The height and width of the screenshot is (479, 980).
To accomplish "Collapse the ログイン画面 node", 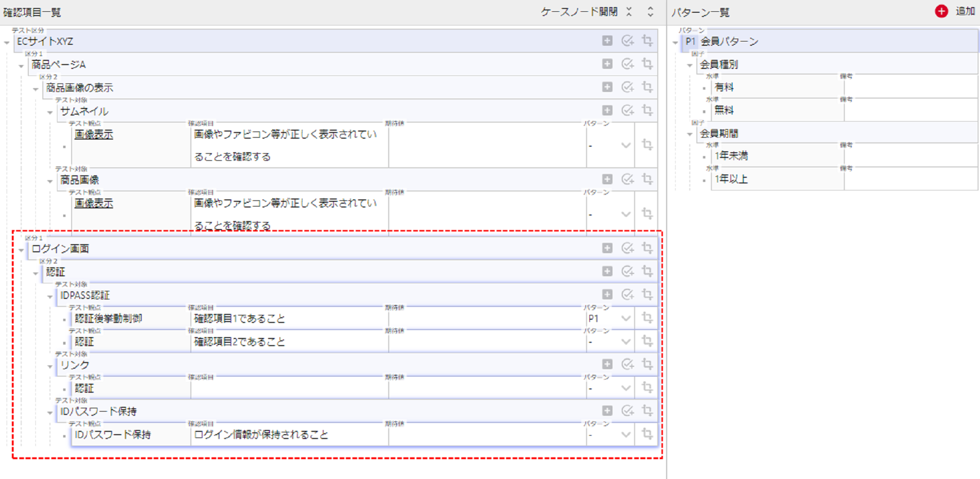I will (21, 250).
